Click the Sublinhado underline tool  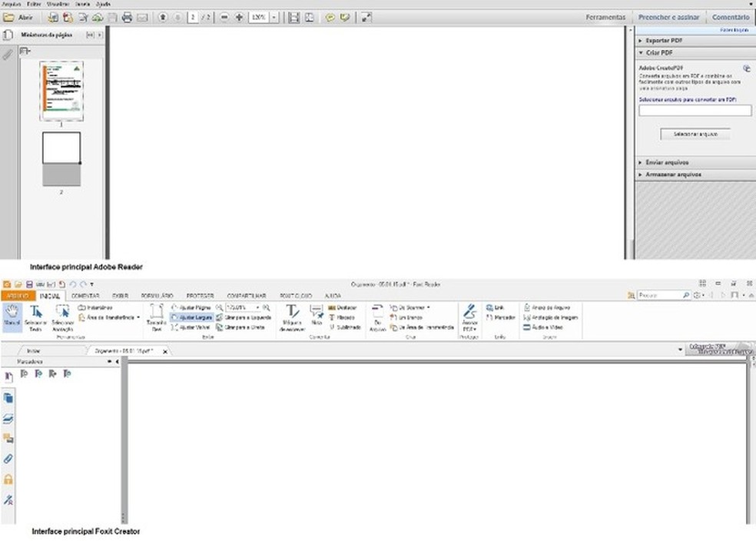point(345,327)
